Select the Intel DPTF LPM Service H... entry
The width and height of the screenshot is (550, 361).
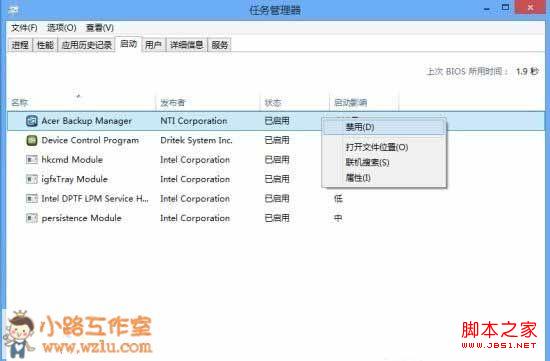95,199
